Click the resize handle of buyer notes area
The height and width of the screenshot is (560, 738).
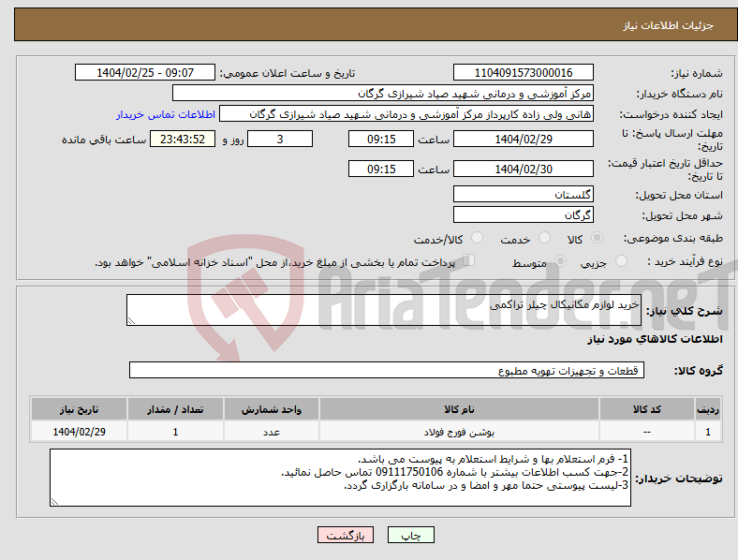pos(54,502)
